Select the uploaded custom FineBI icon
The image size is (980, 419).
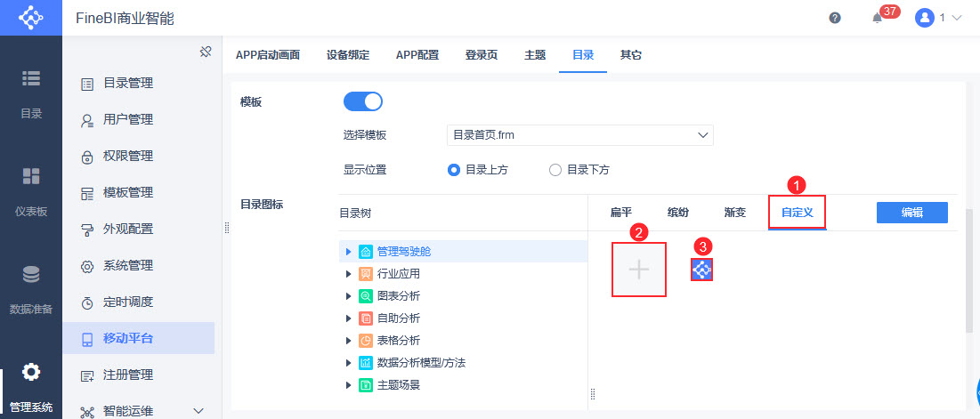click(701, 270)
